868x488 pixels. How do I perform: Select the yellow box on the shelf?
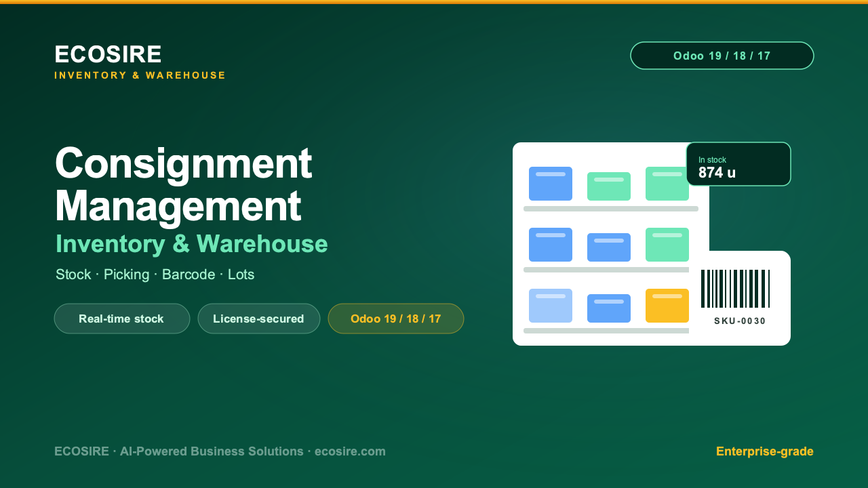click(x=667, y=306)
